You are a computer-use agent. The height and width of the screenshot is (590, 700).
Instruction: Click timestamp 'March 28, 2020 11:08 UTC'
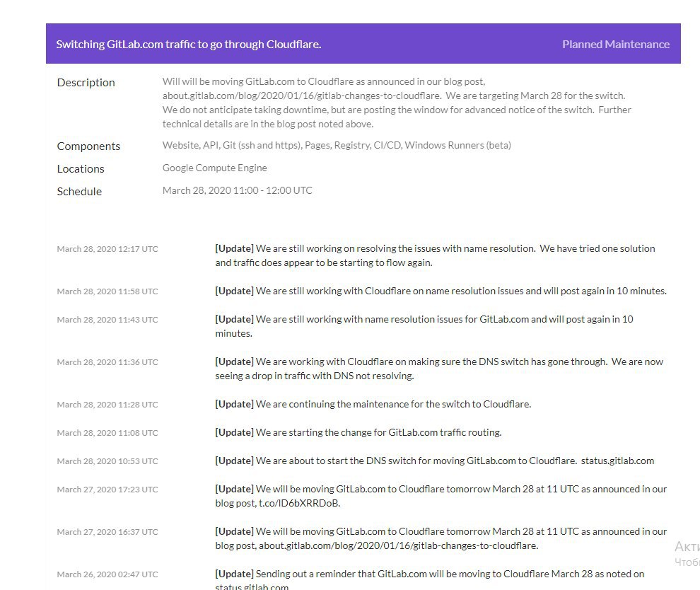pos(107,433)
